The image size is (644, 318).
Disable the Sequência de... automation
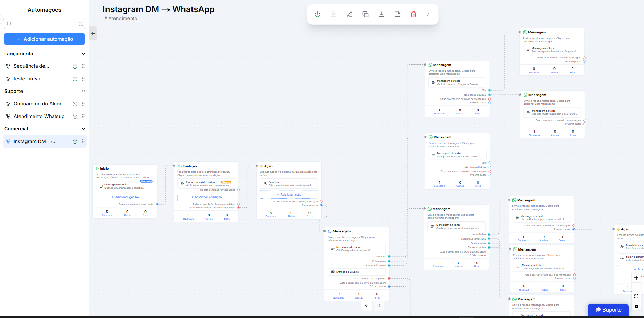75,66
